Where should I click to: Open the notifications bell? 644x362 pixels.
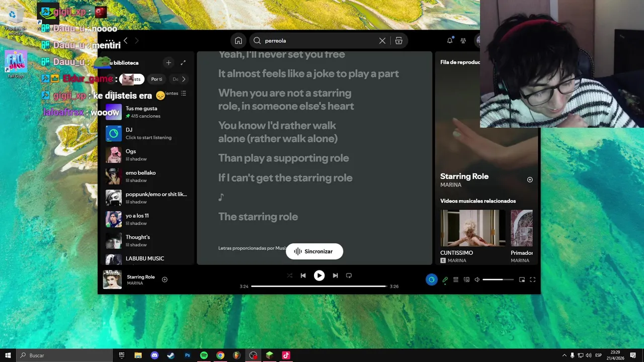pos(450,41)
